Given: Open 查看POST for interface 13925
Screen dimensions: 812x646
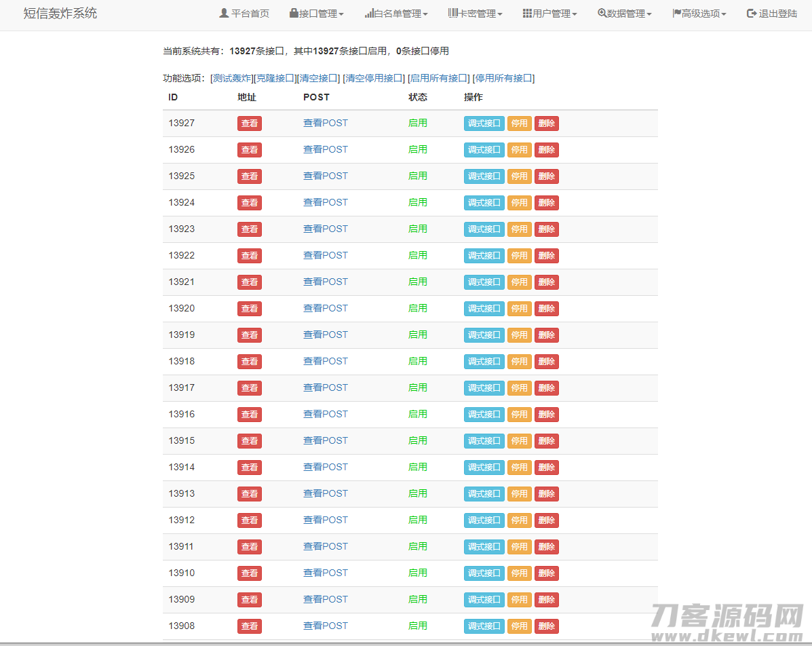Looking at the screenshot, I should [x=326, y=176].
